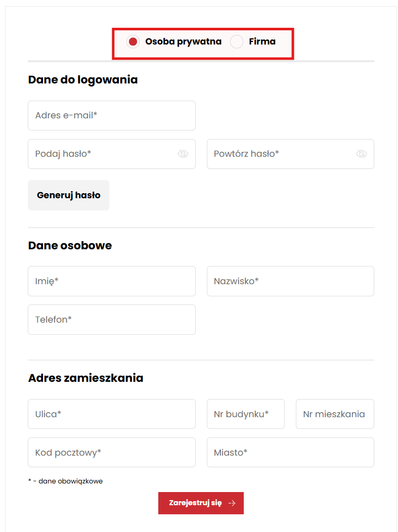Click the 'Osoba prywatna' label text
This screenshot has width=398, height=532.
pyautogui.click(x=183, y=41)
